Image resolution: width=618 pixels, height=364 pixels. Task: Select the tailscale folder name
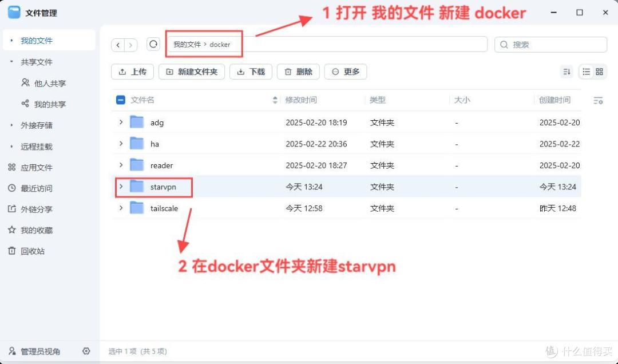164,208
